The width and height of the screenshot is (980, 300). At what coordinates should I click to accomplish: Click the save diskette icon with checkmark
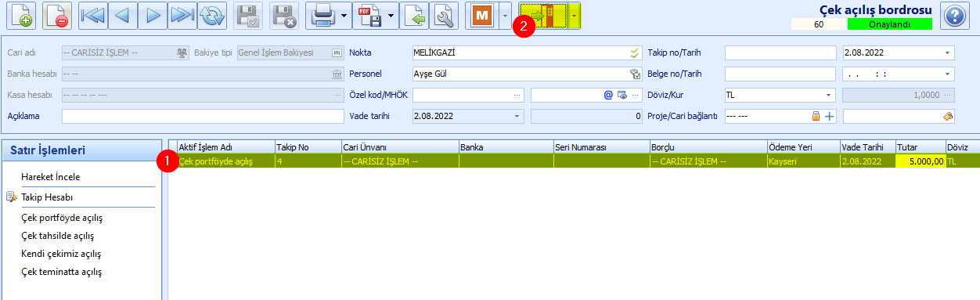point(248,16)
